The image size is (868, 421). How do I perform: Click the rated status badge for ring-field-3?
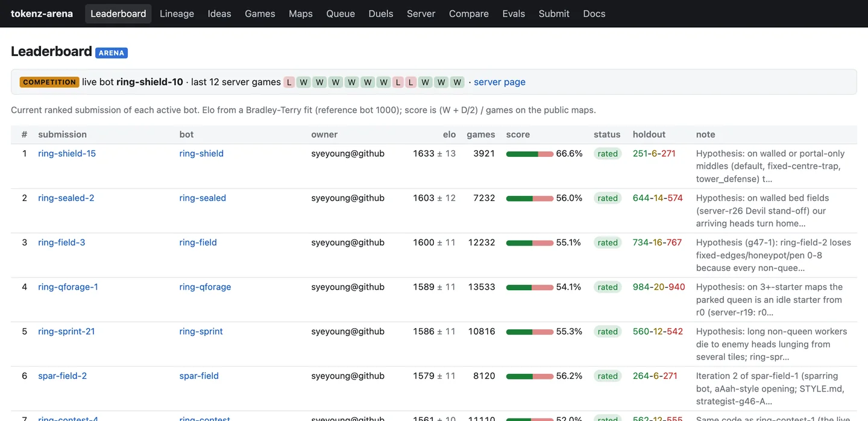(x=608, y=242)
